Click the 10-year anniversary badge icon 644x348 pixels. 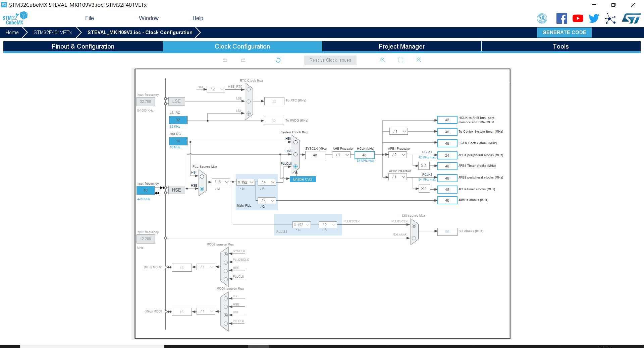(542, 18)
